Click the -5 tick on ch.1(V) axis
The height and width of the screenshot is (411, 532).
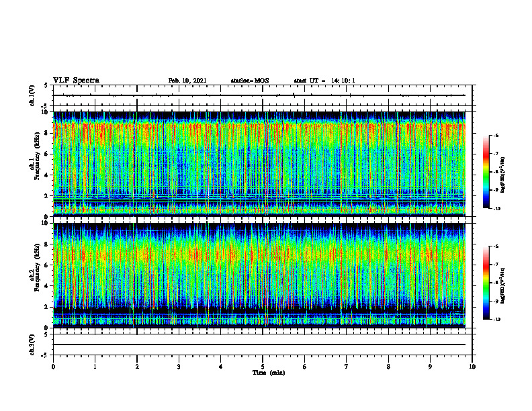[45, 105]
